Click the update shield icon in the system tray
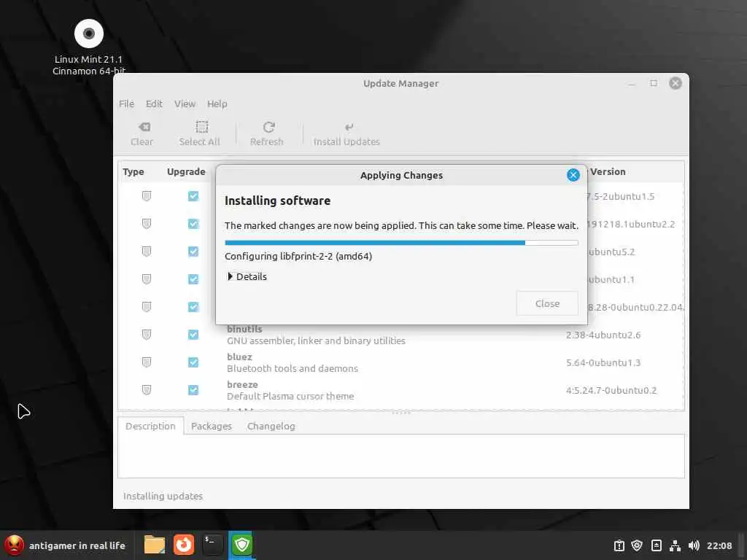 pos(637,545)
